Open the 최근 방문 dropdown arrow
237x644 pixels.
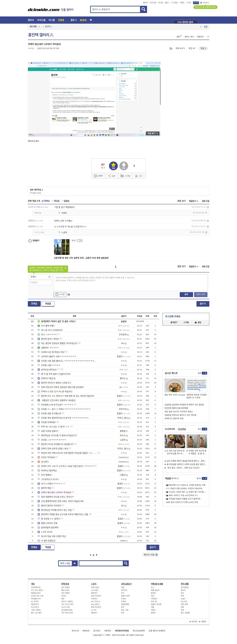click(39, 26)
